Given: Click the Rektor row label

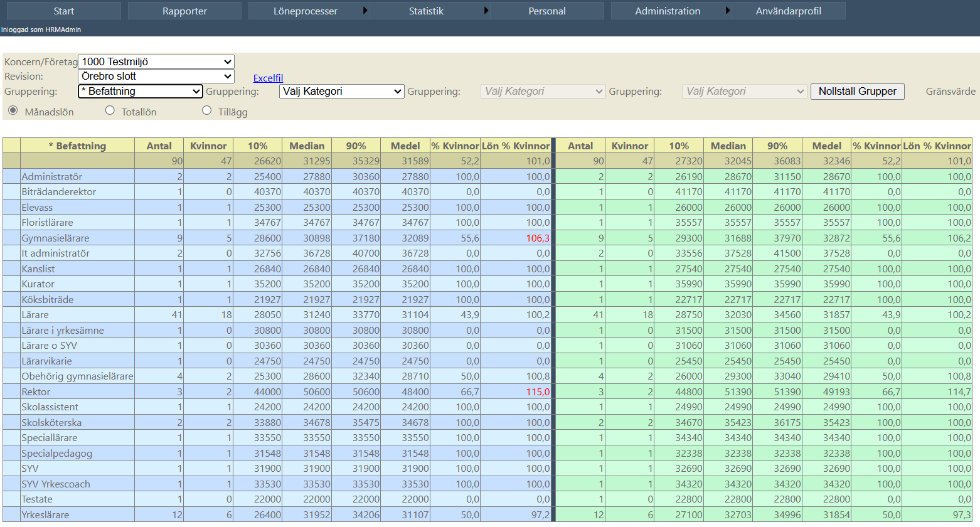Looking at the screenshot, I should [36, 392].
